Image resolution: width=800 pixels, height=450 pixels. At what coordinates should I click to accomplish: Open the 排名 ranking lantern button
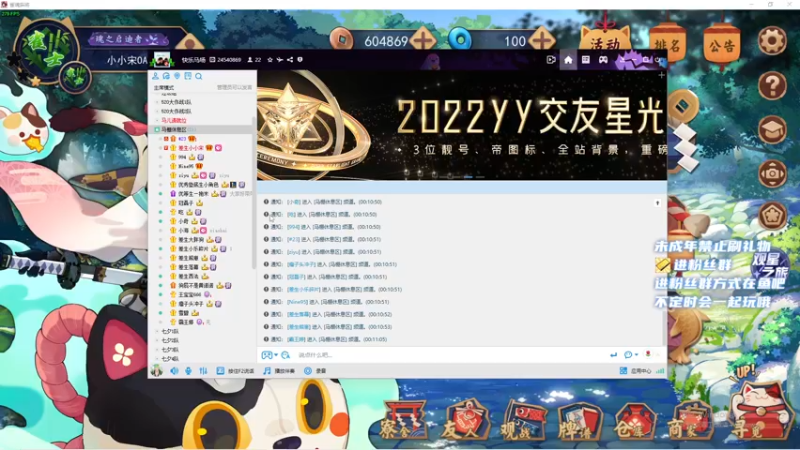point(667,45)
